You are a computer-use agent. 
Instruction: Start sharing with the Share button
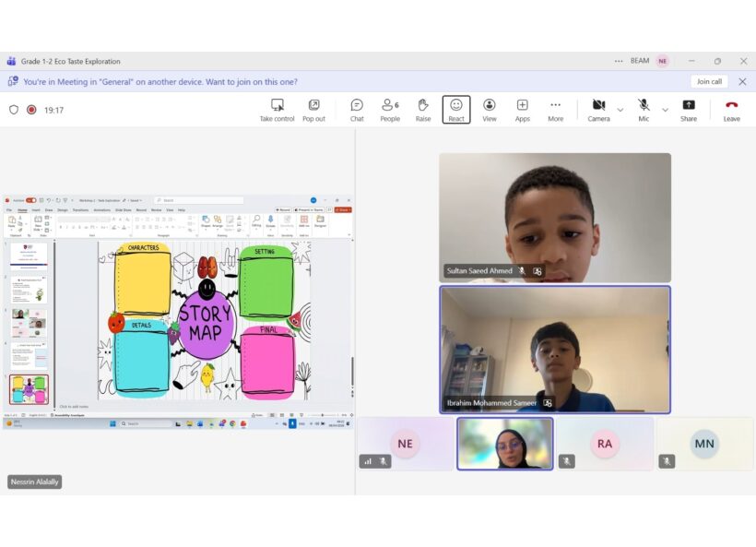coord(689,109)
